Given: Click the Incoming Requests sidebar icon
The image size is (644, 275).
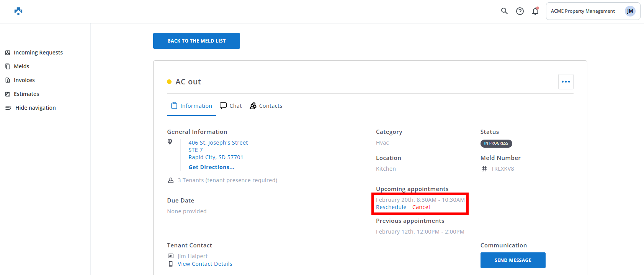Looking at the screenshot, I should pyautogui.click(x=8, y=53).
